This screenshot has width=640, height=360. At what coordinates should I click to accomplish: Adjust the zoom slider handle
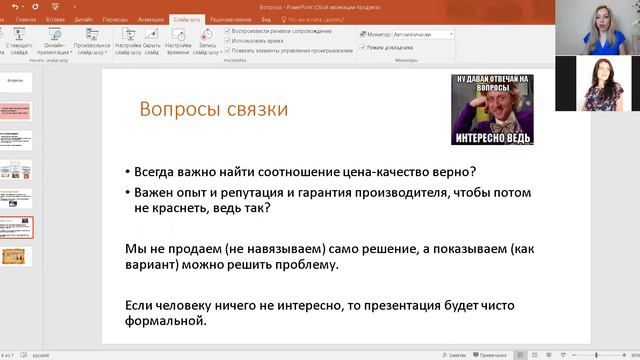coord(596,356)
